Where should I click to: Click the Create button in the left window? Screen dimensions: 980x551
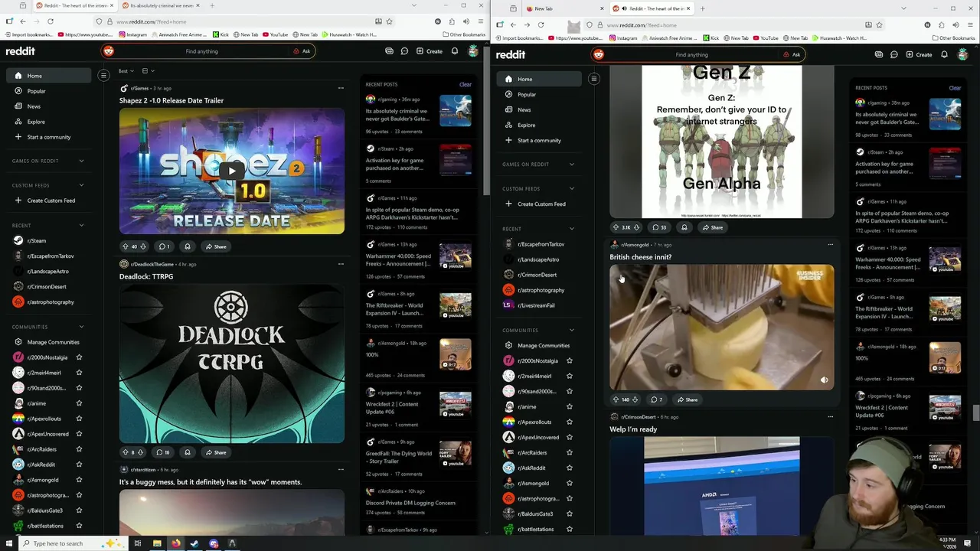(430, 51)
